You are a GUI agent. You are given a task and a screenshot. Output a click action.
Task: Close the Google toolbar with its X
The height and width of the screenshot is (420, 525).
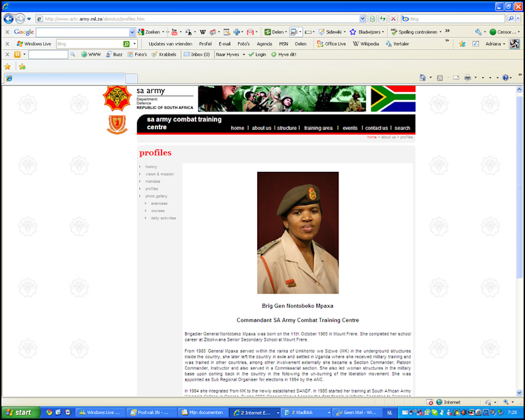tap(7, 32)
